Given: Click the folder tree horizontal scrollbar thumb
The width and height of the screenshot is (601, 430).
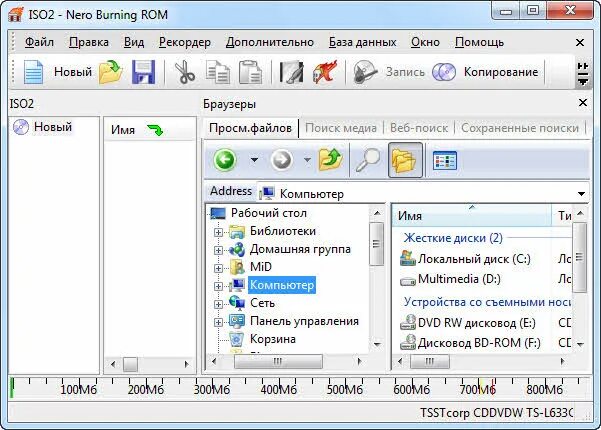Looking at the screenshot, I should pos(278,361).
